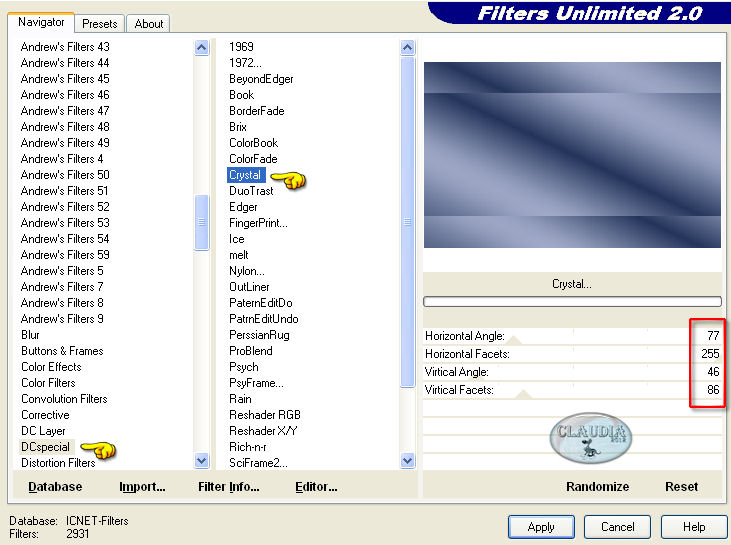Image resolution: width=731 pixels, height=545 pixels.
Task: Select the DC Layer category
Action: click(43, 431)
